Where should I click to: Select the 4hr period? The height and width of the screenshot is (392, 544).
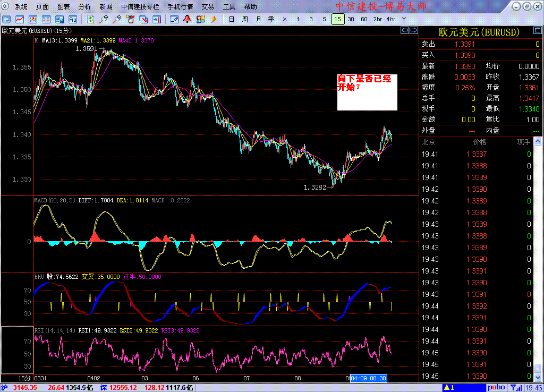390,20
